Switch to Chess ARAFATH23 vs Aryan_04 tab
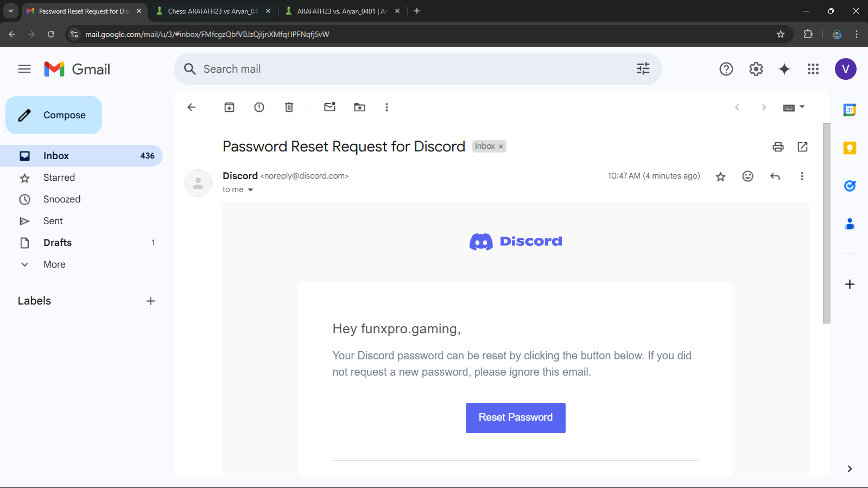The height and width of the screenshot is (488, 868). [214, 11]
